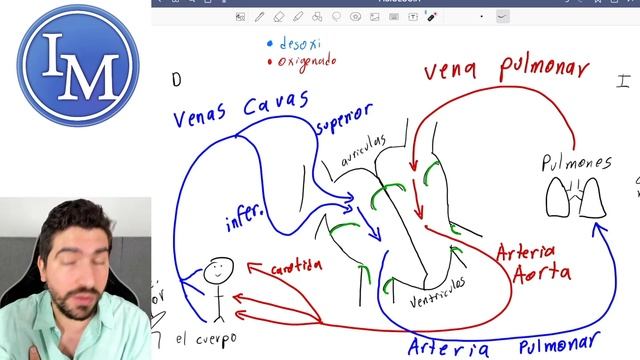Click the 'Pulmones' label above lungs
This screenshot has height=360, width=640.
(576, 163)
